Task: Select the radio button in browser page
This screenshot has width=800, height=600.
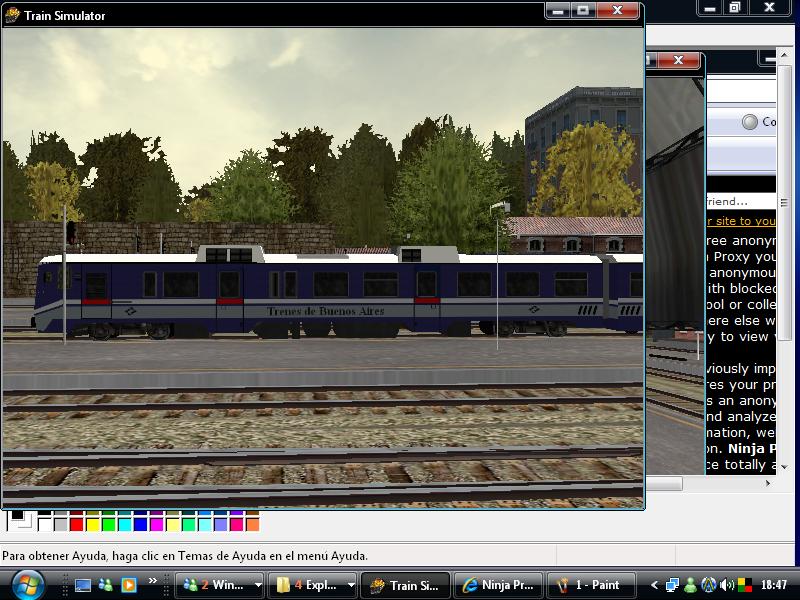Action: tap(750, 122)
